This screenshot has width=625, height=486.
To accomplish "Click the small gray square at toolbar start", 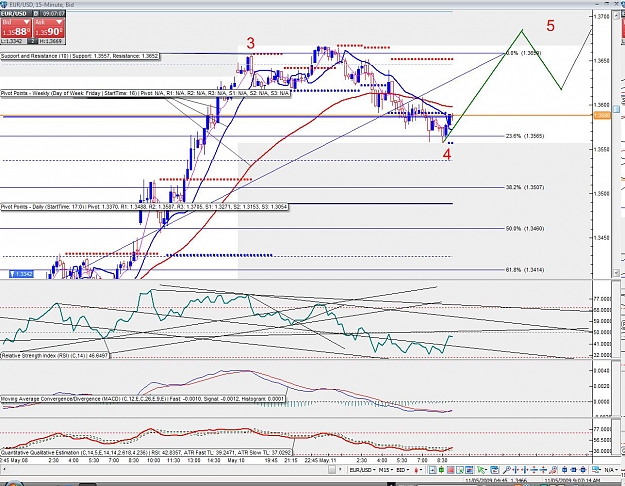I will point(332,470).
